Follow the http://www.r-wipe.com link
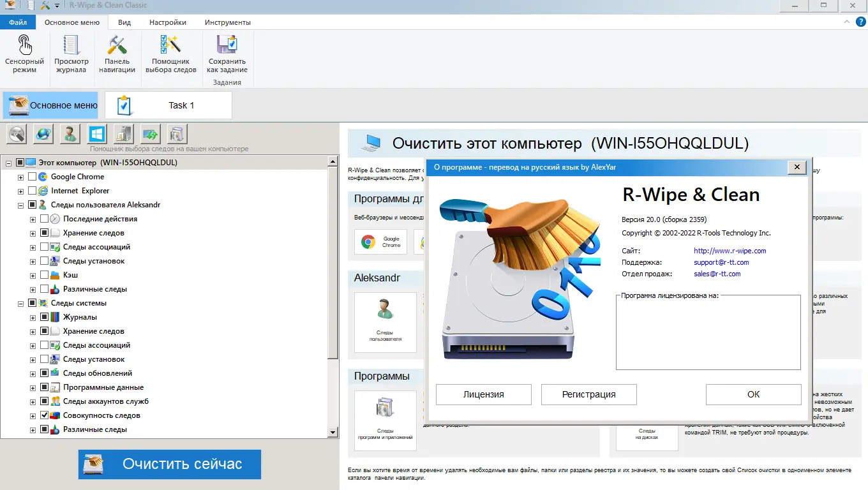This screenshot has width=868, height=490. point(728,251)
